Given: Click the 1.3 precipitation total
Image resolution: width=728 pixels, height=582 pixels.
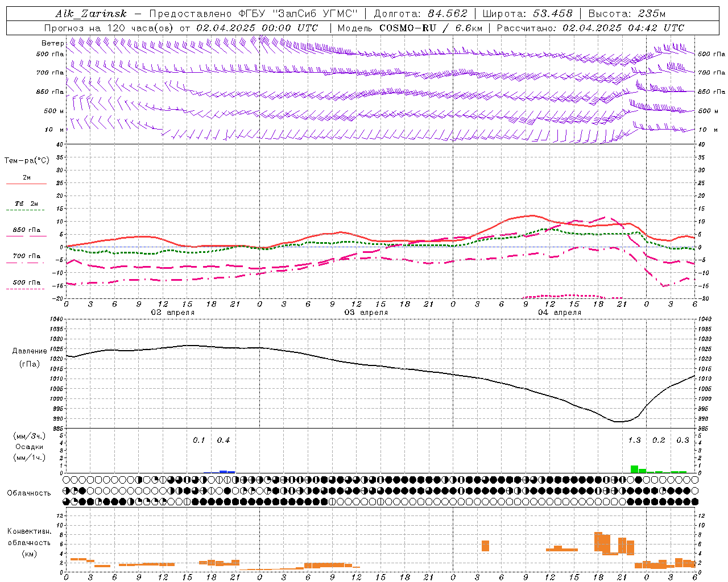Looking at the screenshot, I should point(634,440).
